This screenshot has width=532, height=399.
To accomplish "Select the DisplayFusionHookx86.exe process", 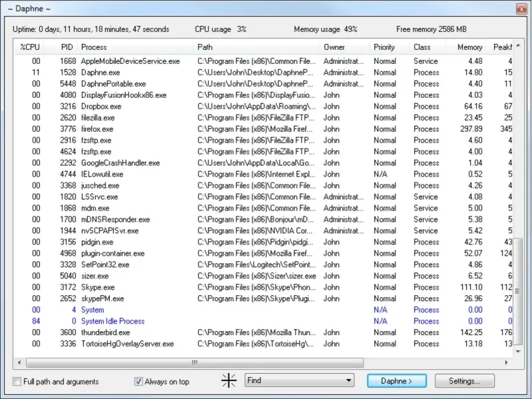I will pos(263,95).
